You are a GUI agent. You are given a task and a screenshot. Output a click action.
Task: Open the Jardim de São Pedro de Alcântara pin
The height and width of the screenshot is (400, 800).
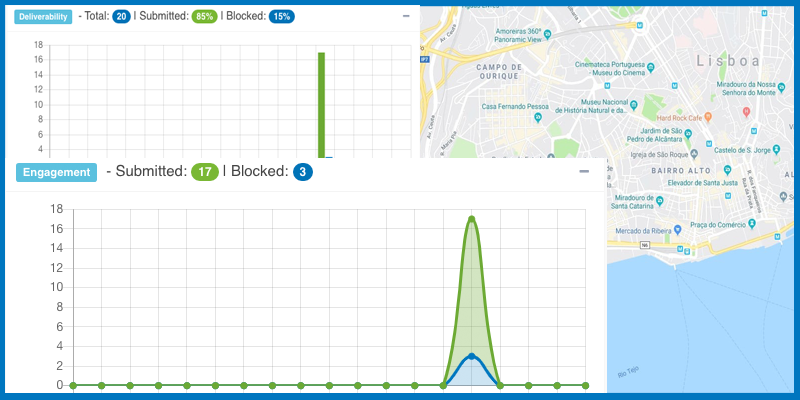(x=687, y=134)
